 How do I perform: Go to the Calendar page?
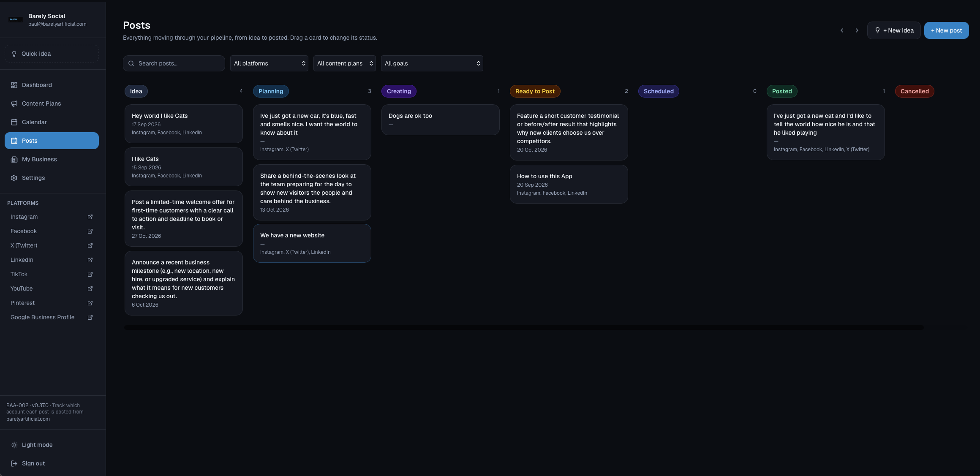52,122
